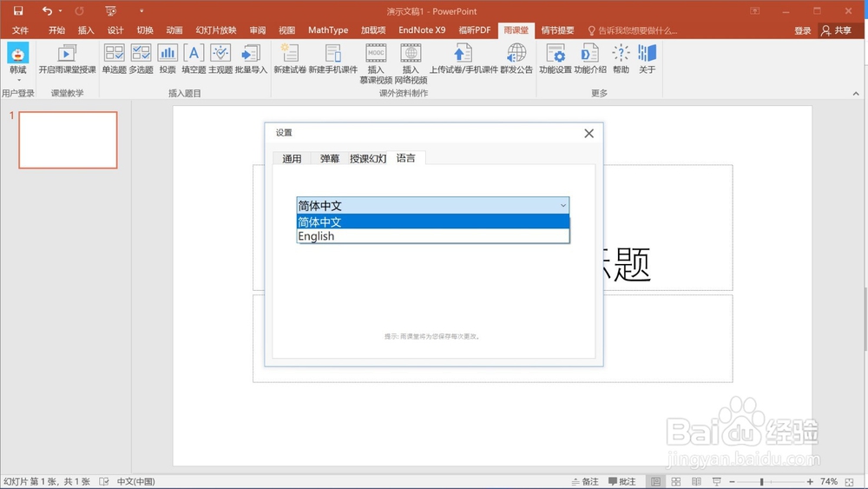Click 插入网络视频 web video icon
Screen dimensions: 868x489
411,54
